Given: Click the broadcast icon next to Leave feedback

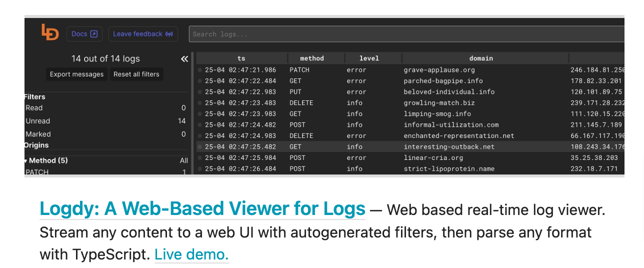Looking at the screenshot, I should pyautogui.click(x=169, y=34).
